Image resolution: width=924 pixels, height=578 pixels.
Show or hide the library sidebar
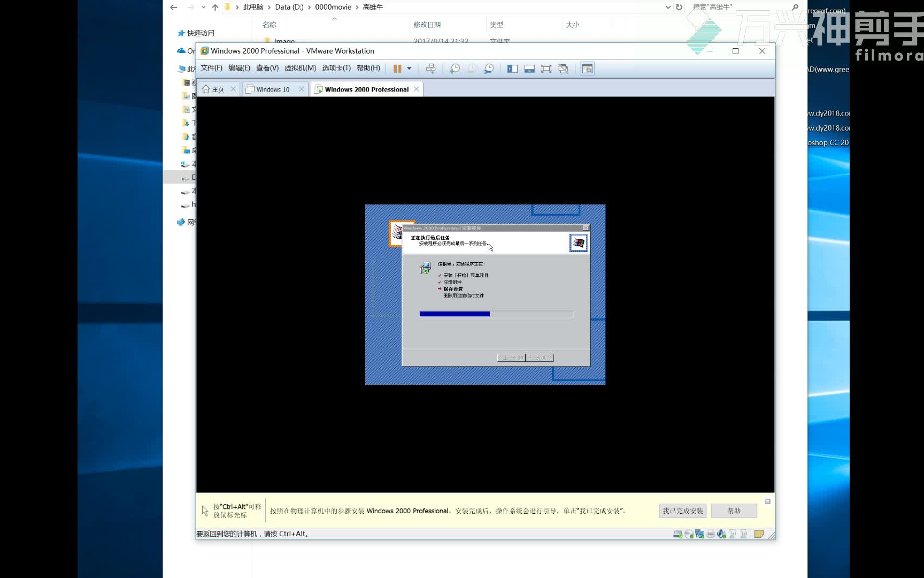[x=512, y=69]
